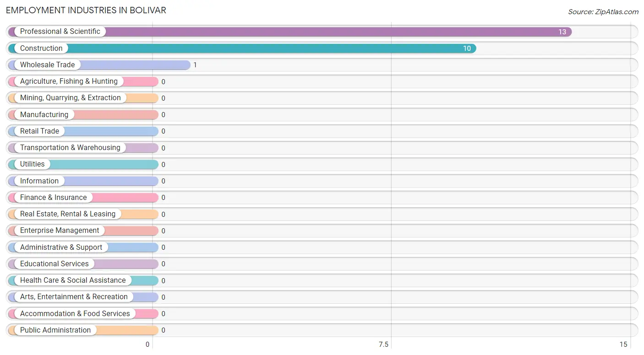This screenshot has height=355, width=644.
Task: Click the 15 axis tick label
Action: point(623,344)
